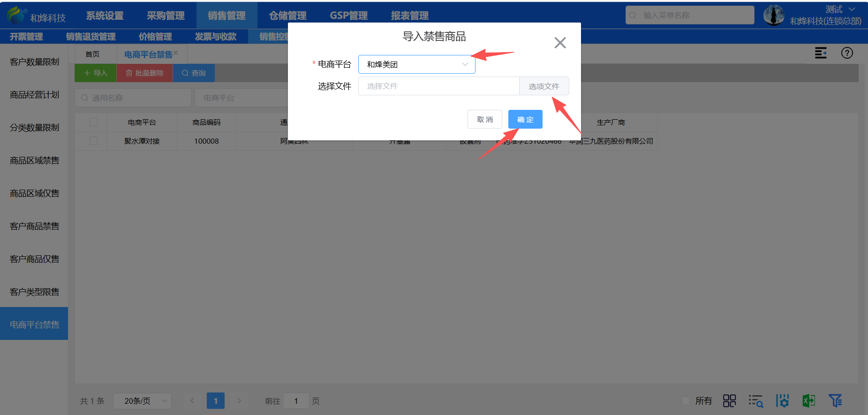Switch to the grid layout icon
This screenshot has height=415, width=868.
click(729, 400)
